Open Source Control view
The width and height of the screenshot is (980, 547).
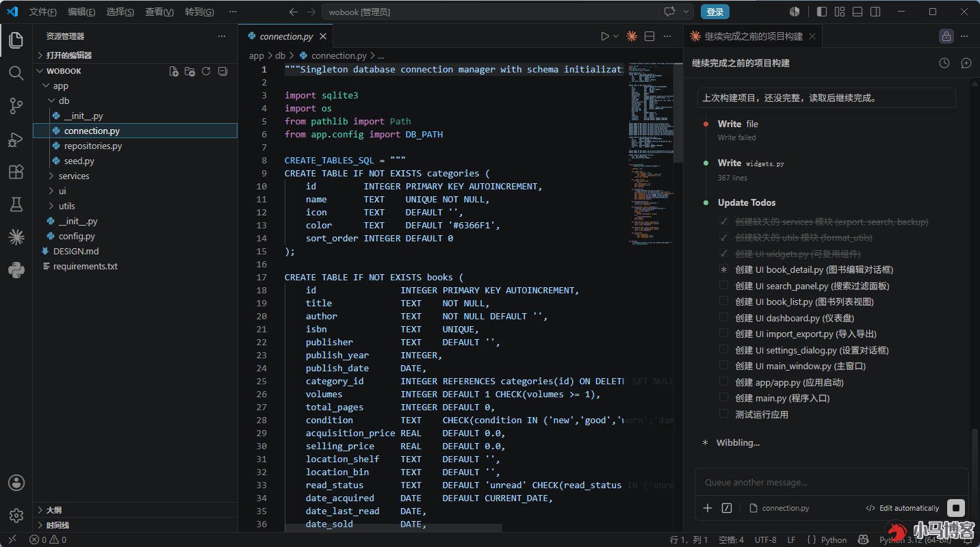click(16, 106)
